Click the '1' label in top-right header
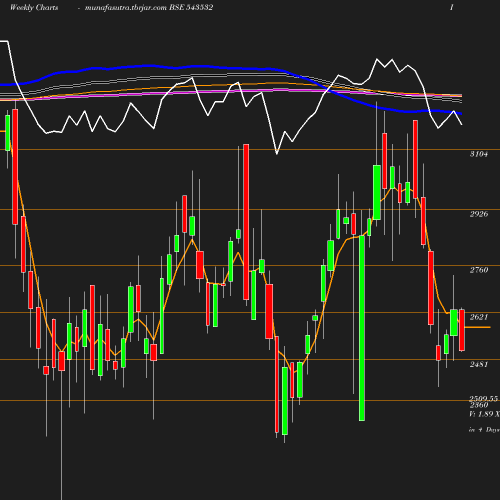 pos(452,7)
